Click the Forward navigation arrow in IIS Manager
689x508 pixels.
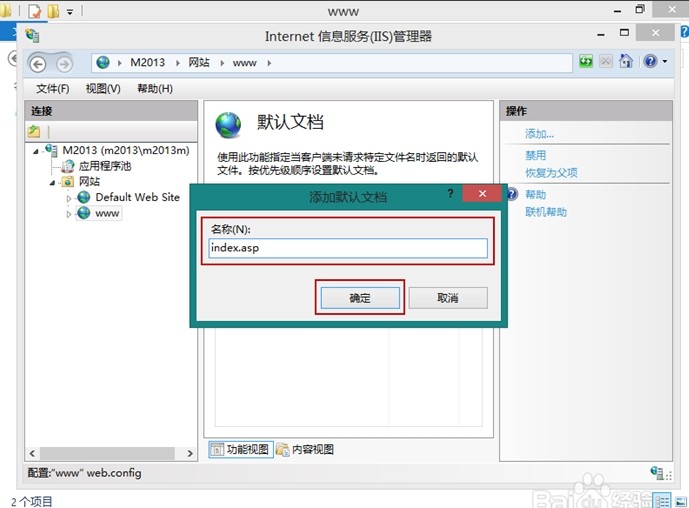tap(64, 65)
